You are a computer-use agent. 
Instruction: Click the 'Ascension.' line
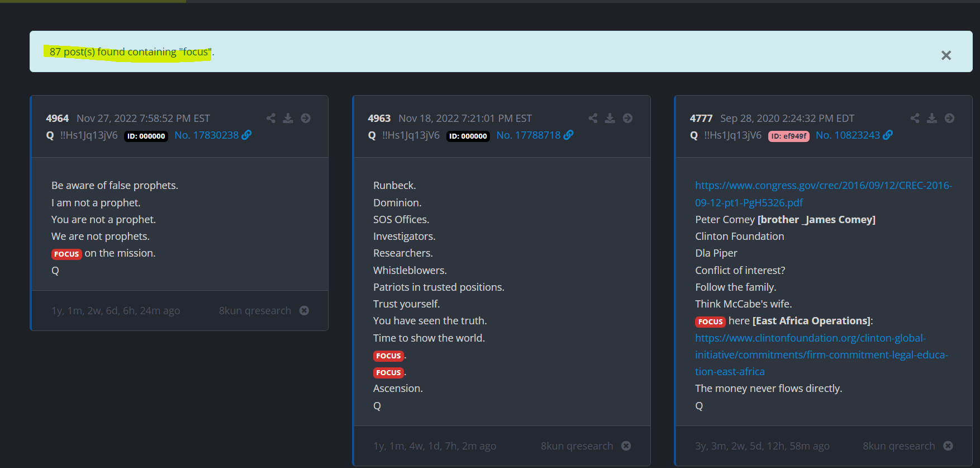[398, 388]
